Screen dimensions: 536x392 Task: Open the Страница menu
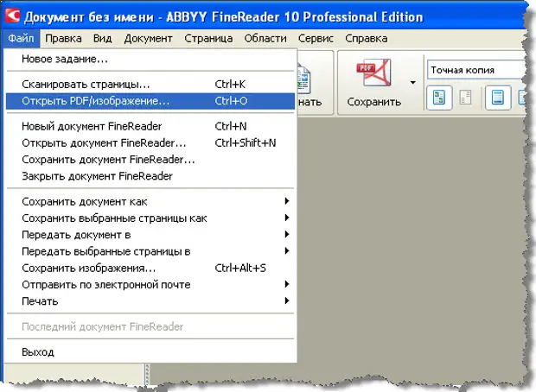coord(208,38)
